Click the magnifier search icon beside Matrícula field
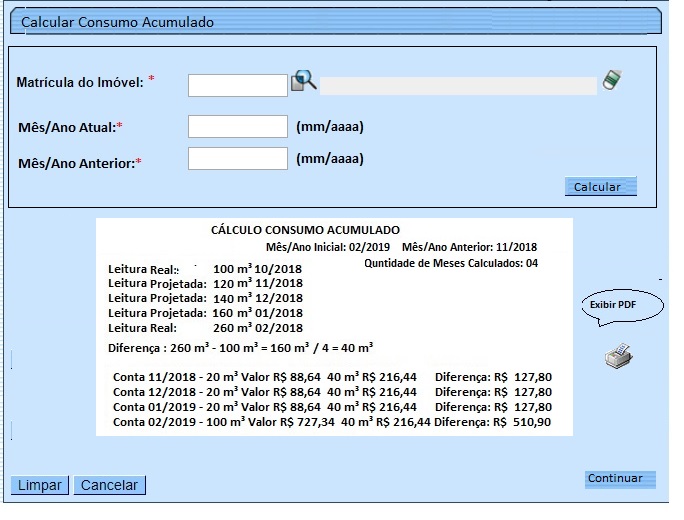 click(303, 82)
